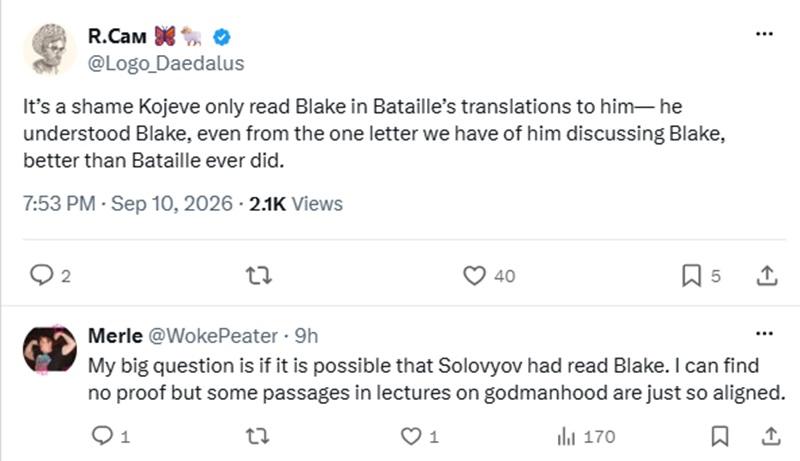This screenshot has height=461, width=800.
Task: View analytics showing 170 on Merle's reply
Action: coord(586,437)
